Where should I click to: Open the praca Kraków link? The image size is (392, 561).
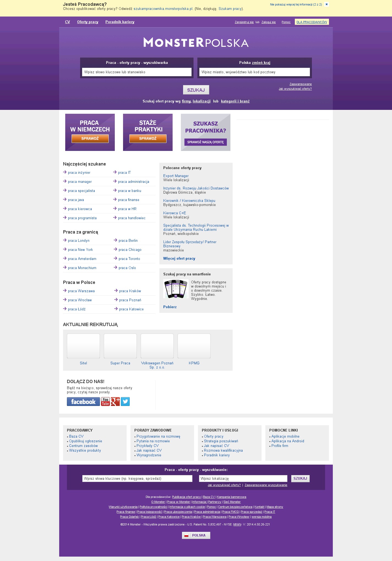[x=130, y=291]
